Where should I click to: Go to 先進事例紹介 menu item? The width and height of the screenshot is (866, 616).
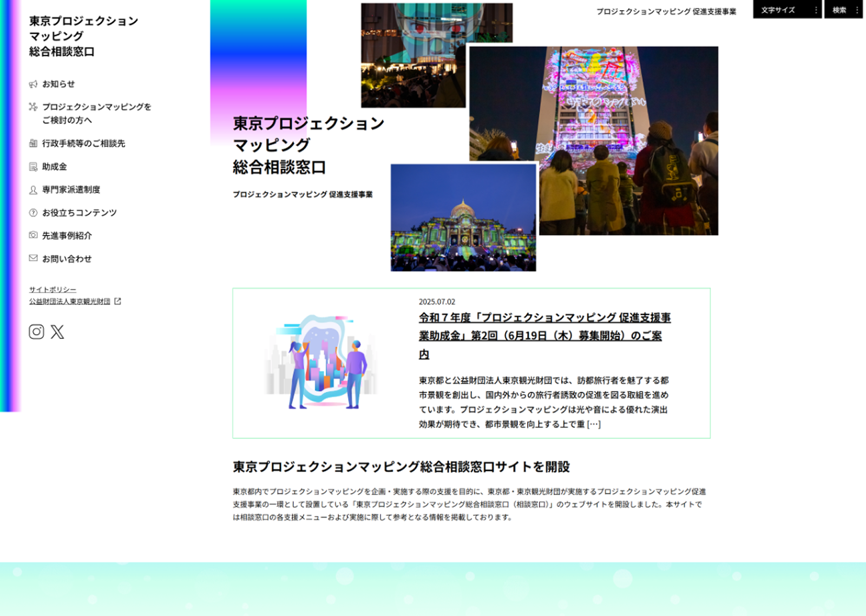tap(67, 235)
